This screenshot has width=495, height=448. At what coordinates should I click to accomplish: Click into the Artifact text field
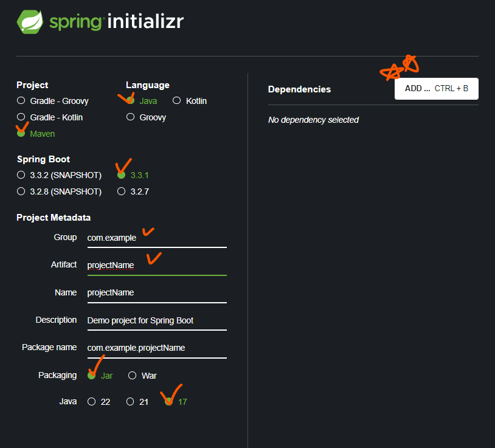pyautogui.click(x=157, y=265)
